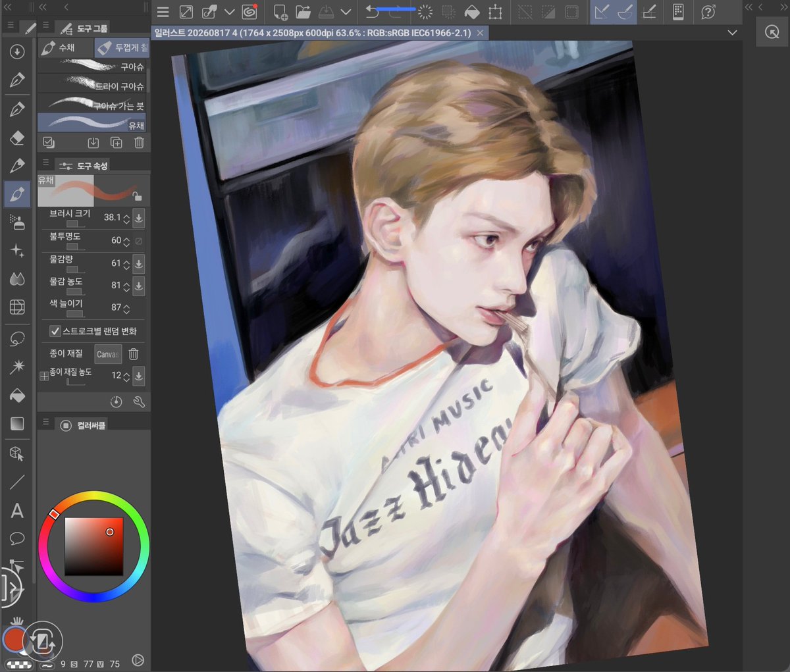Expand the dropdown arrow next to the Save icon
This screenshot has height=672, width=790.
point(346,12)
